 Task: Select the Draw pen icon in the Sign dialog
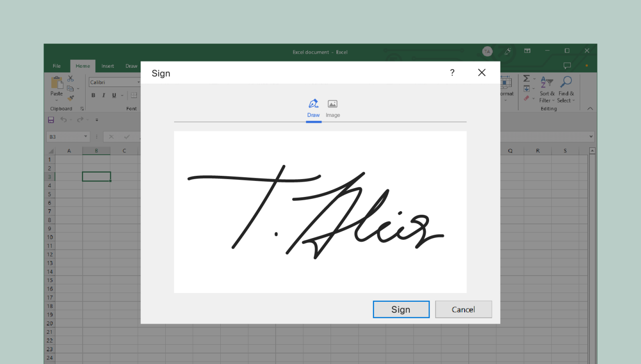click(x=313, y=104)
